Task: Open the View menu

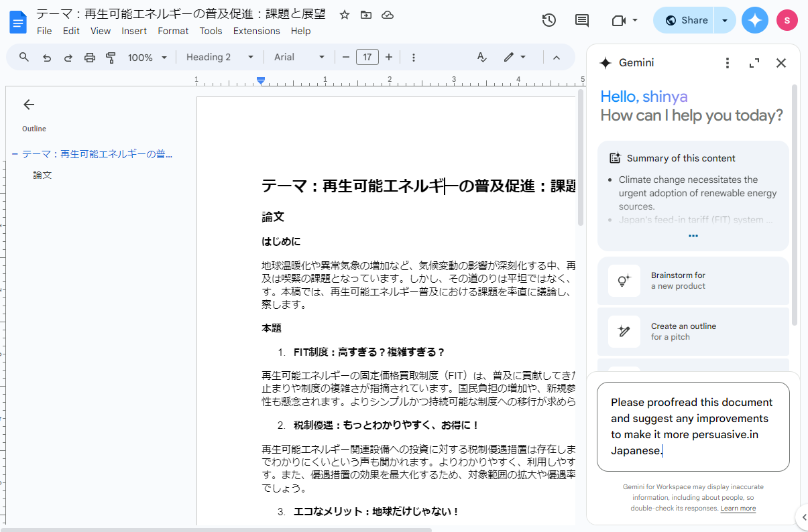Action: click(101, 31)
